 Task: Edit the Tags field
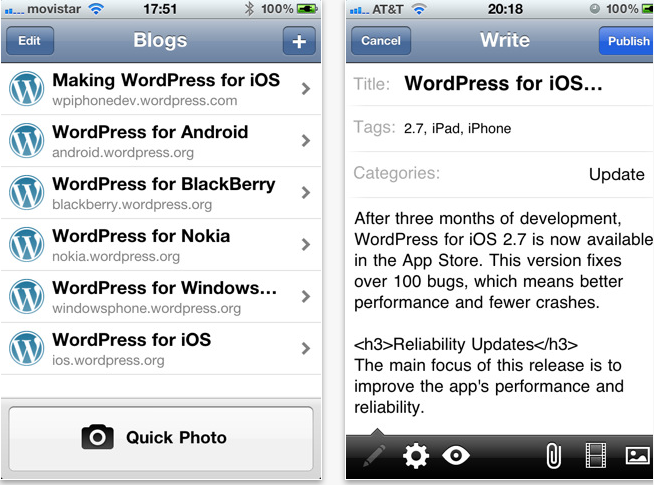[x=500, y=128]
